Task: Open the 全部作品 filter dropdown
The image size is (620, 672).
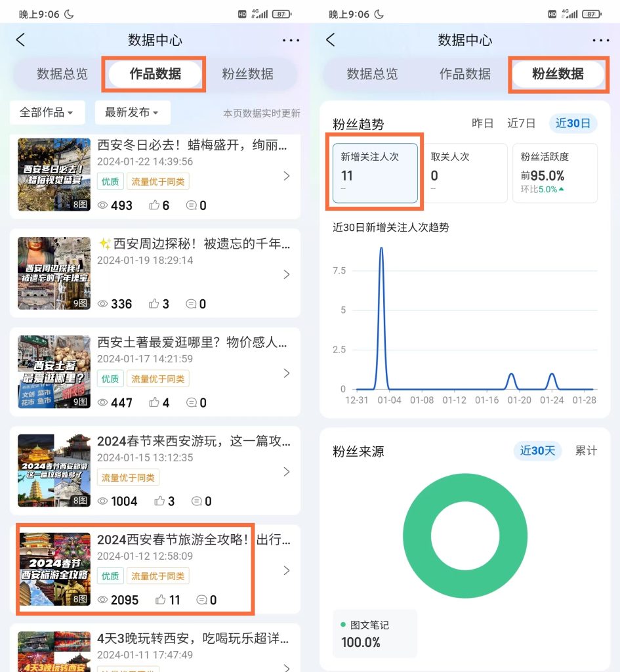Action: point(47,112)
